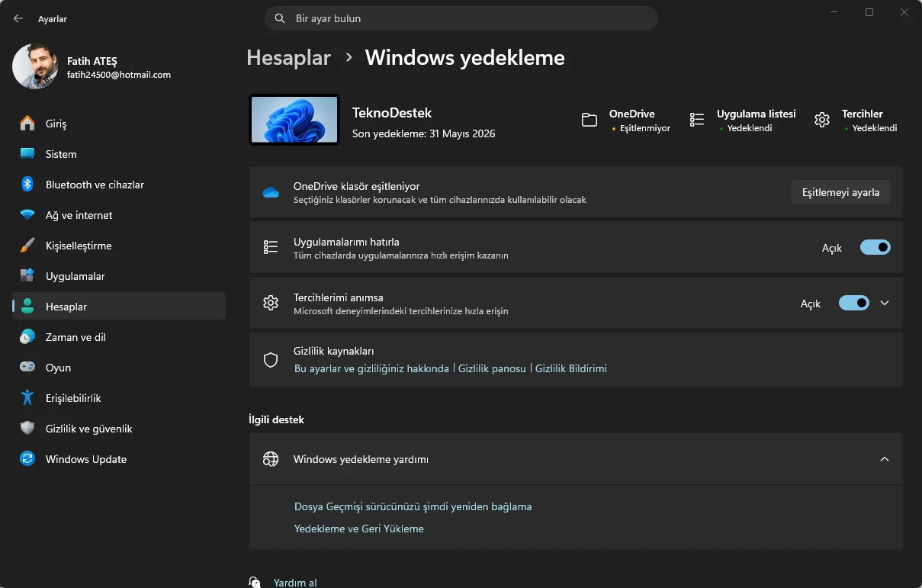Image resolution: width=922 pixels, height=588 pixels.
Task: Click the back arrow icon
Action: 18,18
